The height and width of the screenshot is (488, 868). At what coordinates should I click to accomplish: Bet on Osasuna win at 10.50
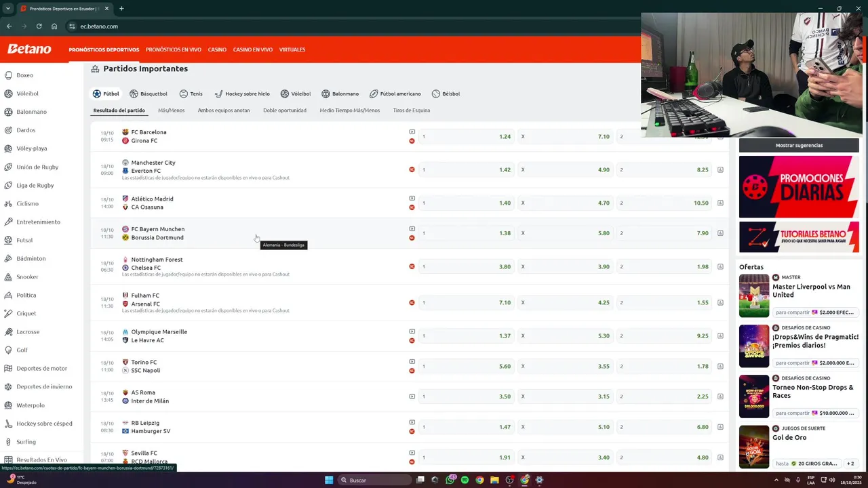[x=665, y=203]
